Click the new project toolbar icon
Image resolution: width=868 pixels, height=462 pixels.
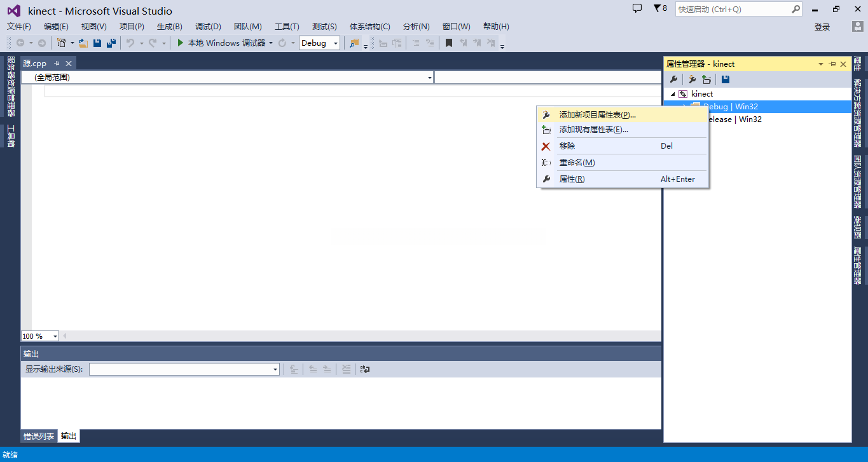point(61,43)
